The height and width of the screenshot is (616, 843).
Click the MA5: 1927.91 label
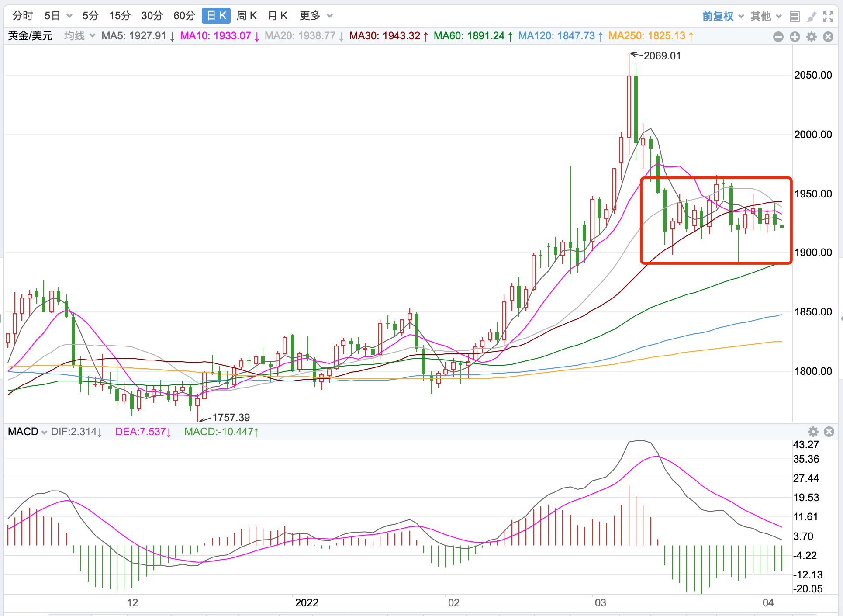[x=138, y=36]
